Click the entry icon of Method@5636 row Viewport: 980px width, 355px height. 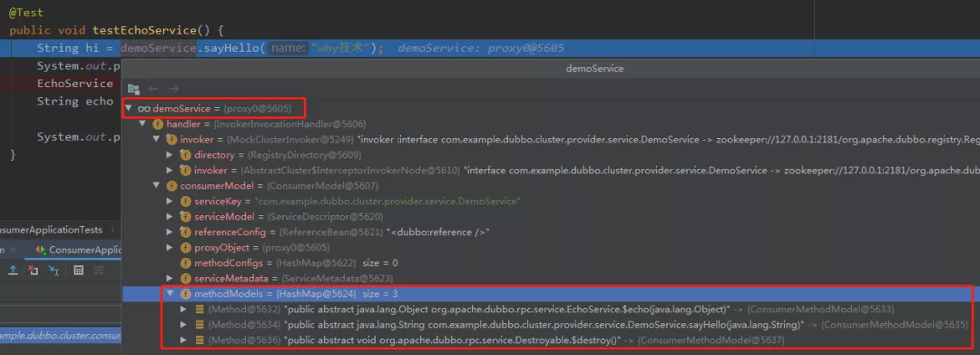point(200,340)
